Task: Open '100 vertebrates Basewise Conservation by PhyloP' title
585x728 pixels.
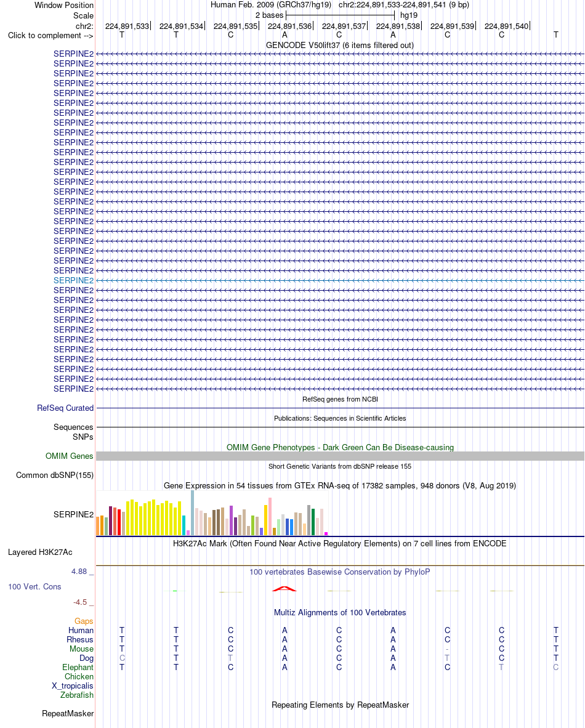Action: [340, 572]
